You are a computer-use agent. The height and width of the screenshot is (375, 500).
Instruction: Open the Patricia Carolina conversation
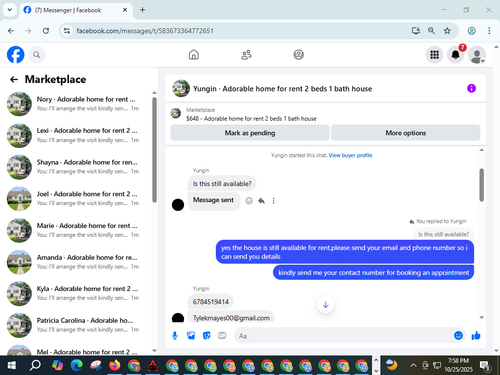78,325
